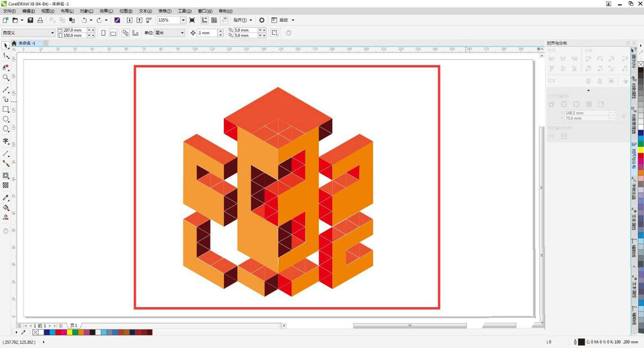Select the Zoom magnifier tool
This screenshot has width=644, height=348.
6,78
